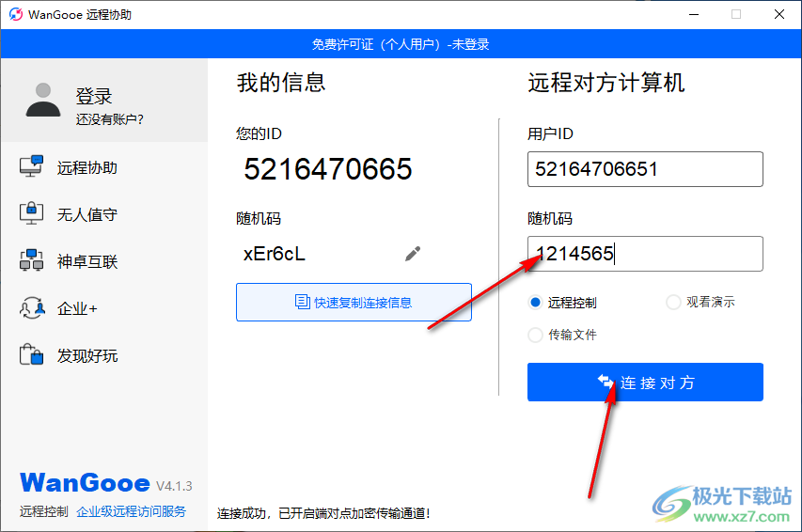Viewport: 802px width, 532px height.
Task: Click the 企业+ people icon
Action: click(x=32, y=307)
